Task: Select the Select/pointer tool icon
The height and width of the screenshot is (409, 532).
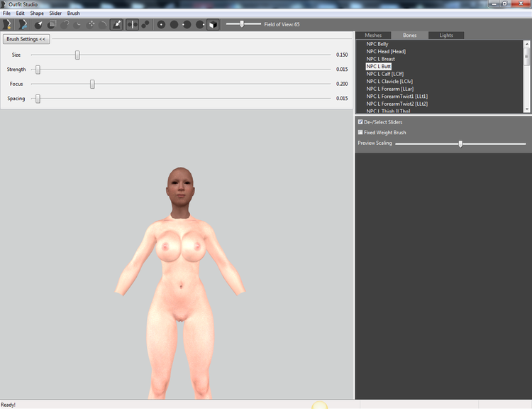Action: click(x=38, y=24)
